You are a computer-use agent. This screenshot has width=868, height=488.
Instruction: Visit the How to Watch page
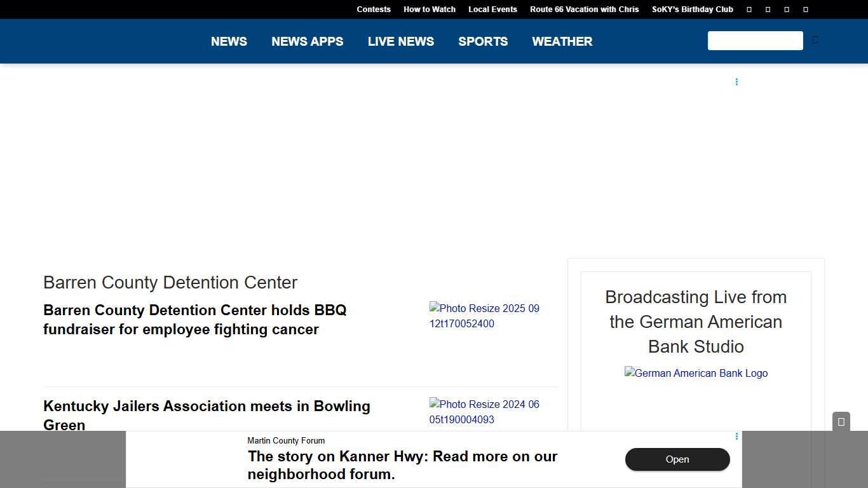430,10
